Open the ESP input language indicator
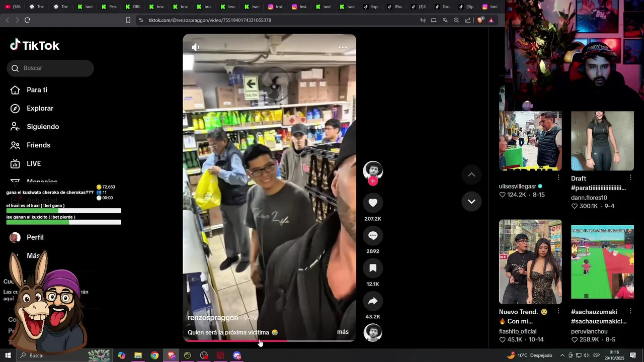 pyautogui.click(x=597, y=355)
